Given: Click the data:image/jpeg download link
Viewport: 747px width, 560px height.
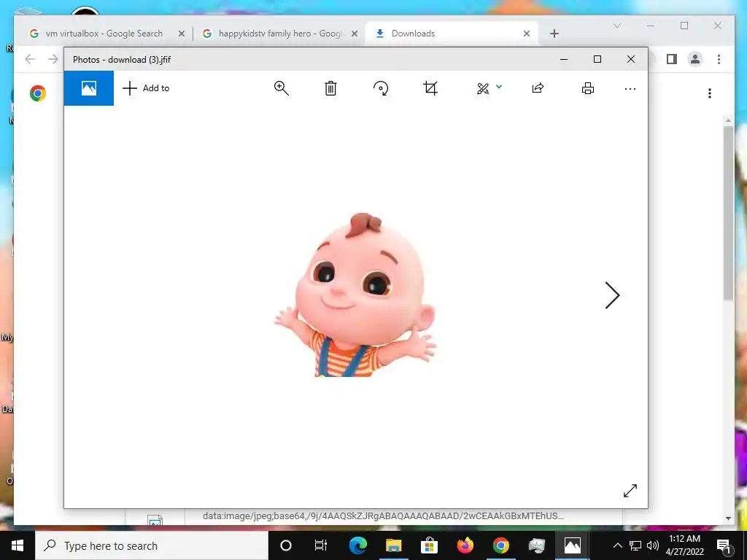Looking at the screenshot, I should [x=383, y=516].
